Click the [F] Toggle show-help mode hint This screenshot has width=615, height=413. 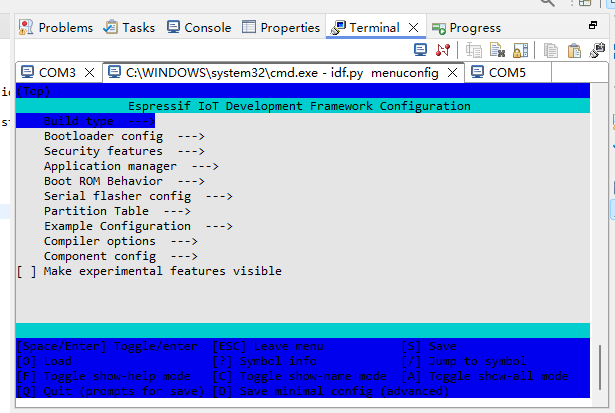click(104, 376)
